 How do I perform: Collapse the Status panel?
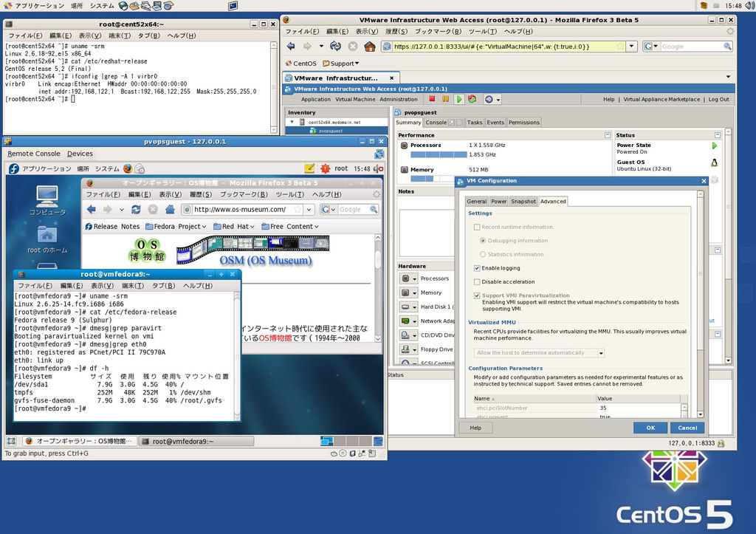718,135
